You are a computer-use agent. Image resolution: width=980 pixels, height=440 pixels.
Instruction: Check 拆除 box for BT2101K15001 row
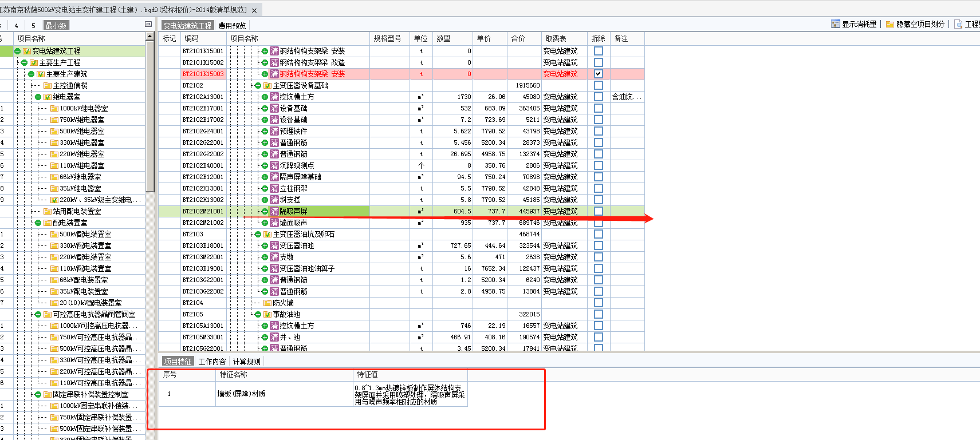click(599, 51)
